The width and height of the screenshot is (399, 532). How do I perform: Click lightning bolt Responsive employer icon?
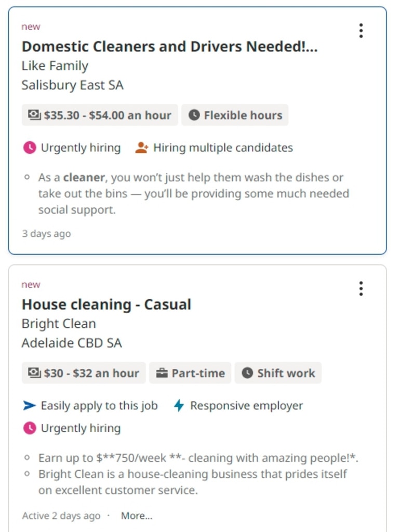pyautogui.click(x=179, y=405)
